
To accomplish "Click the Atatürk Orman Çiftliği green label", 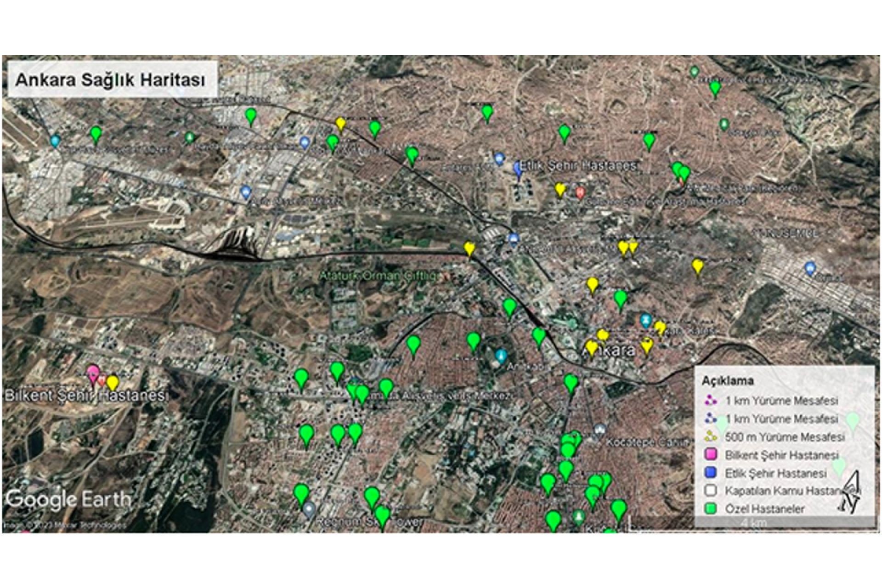I will 379,276.
